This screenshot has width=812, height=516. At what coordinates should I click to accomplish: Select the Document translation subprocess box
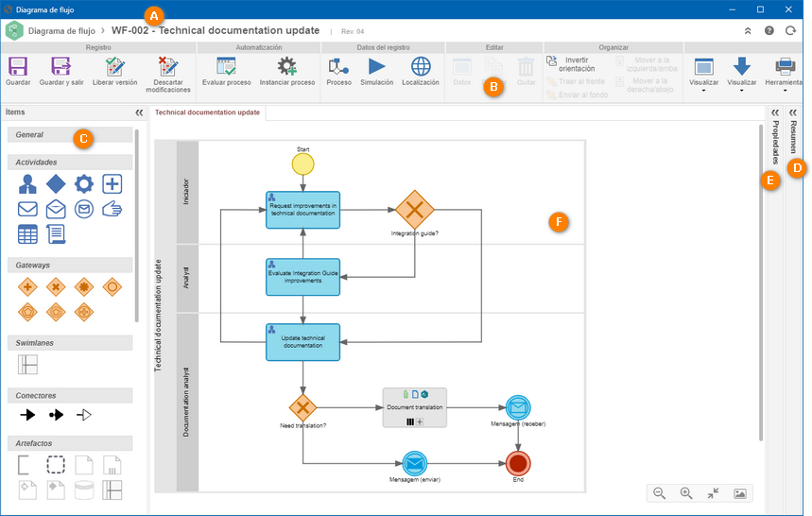tap(414, 408)
